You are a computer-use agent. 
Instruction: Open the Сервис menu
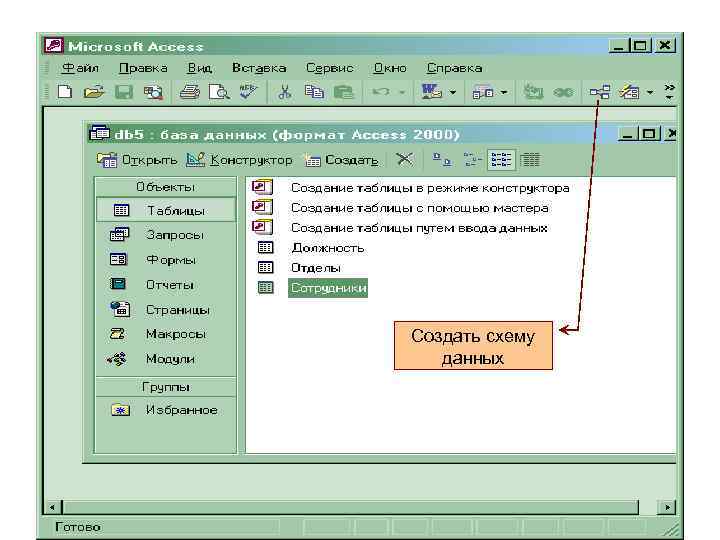tap(330, 68)
